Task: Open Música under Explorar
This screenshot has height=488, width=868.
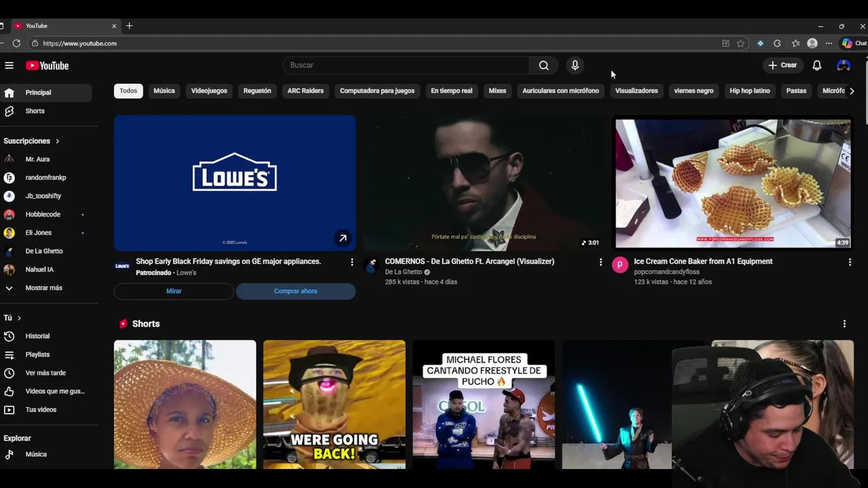Action: (x=45, y=454)
